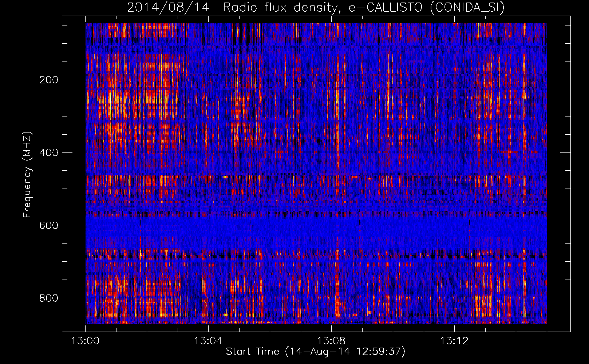Click the 13:04 time tick label
589x364 pixels.
[x=208, y=341]
